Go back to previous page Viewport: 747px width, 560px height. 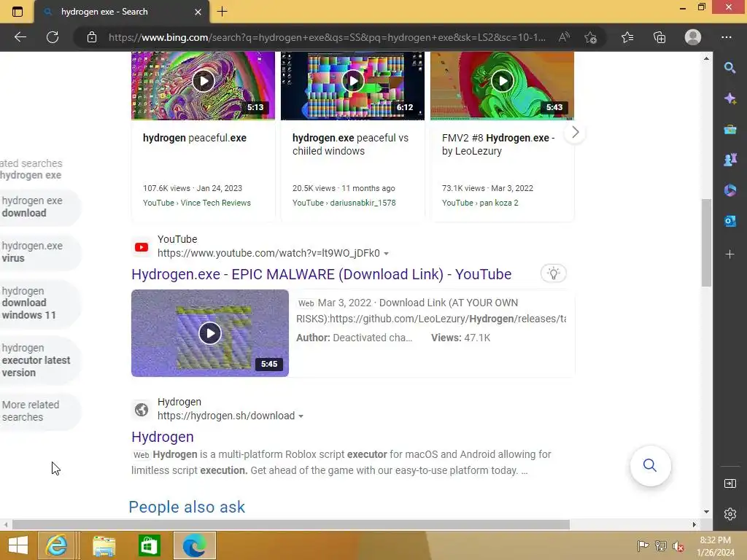click(x=20, y=37)
